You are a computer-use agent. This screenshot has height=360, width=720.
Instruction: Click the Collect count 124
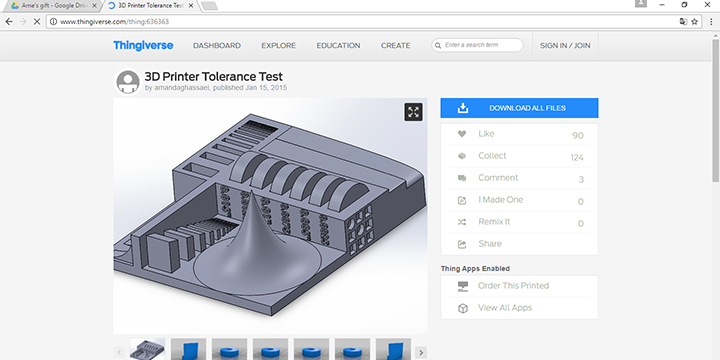pos(577,158)
